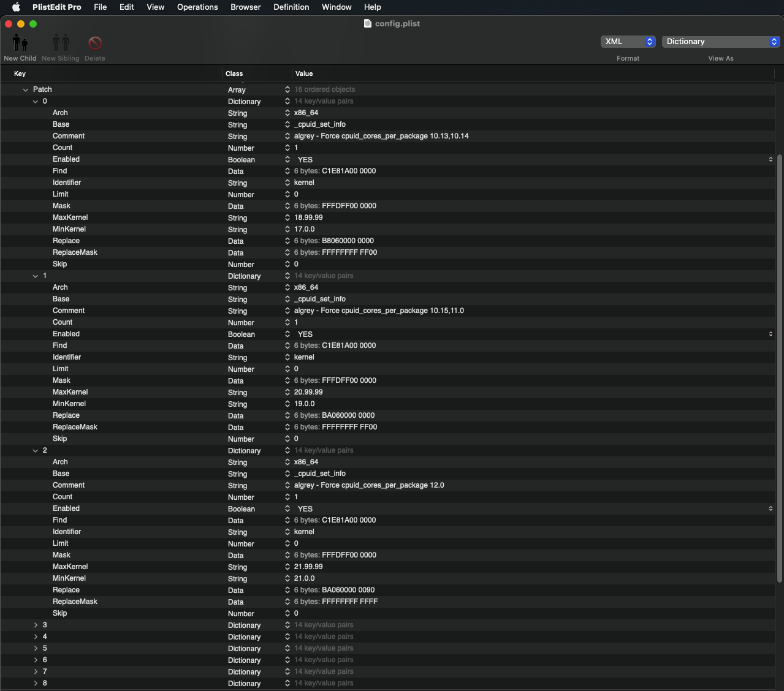Select Replace value BA060000 0090
The width and height of the screenshot is (784, 691).
pos(348,590)
